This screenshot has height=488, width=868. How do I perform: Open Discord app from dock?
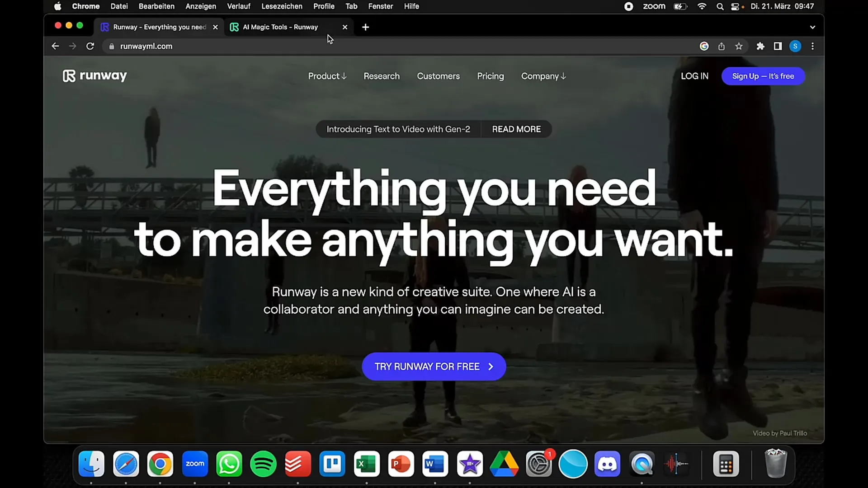click(608, 464)
